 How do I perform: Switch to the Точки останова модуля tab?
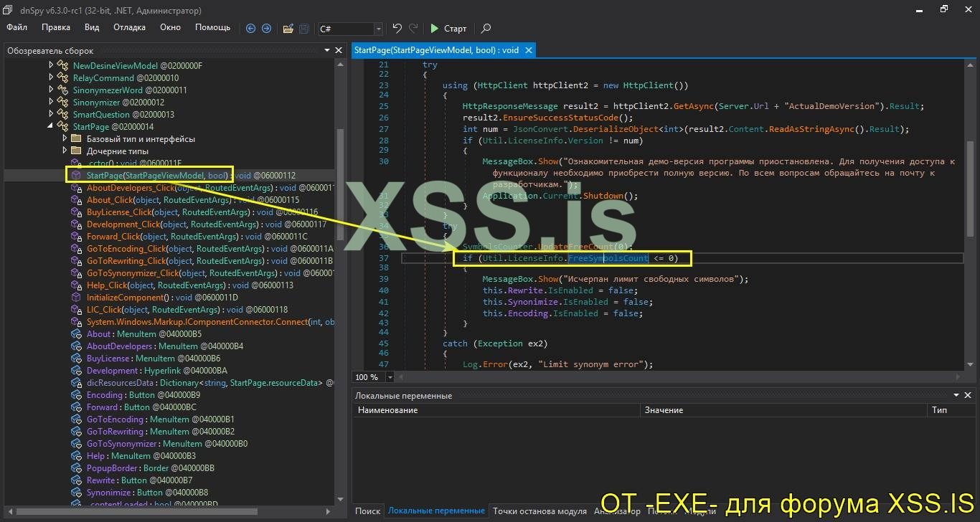(540, 511)
